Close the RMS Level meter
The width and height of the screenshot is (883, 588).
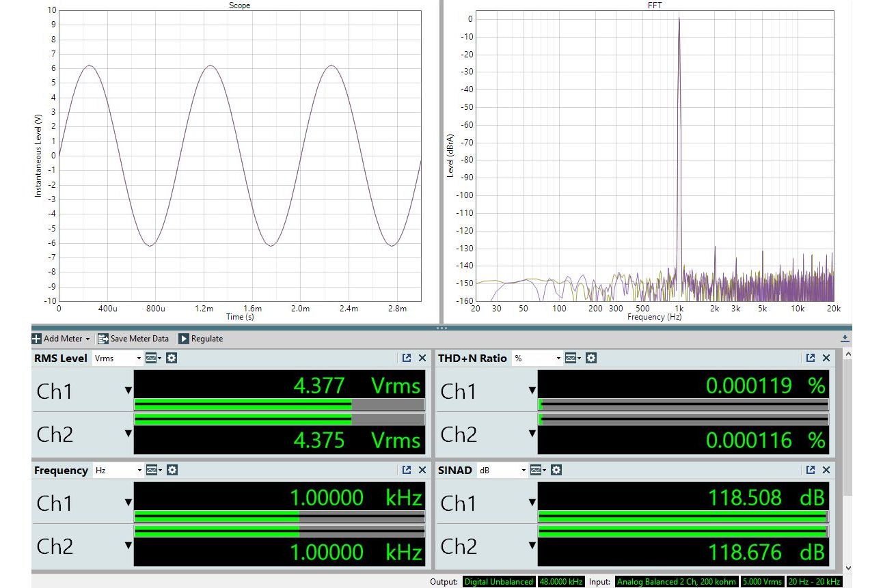[x=422, y=358]
